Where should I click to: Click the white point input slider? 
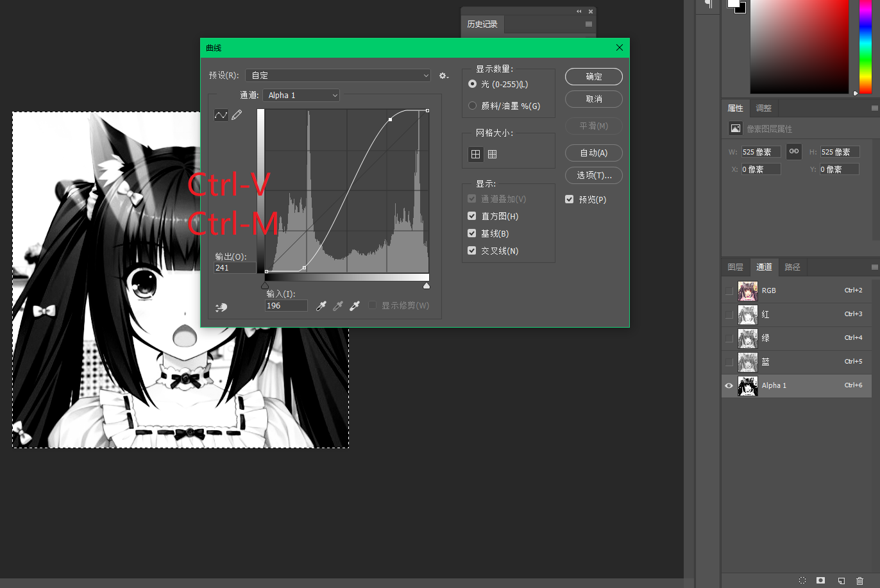(x=427, y=285)
